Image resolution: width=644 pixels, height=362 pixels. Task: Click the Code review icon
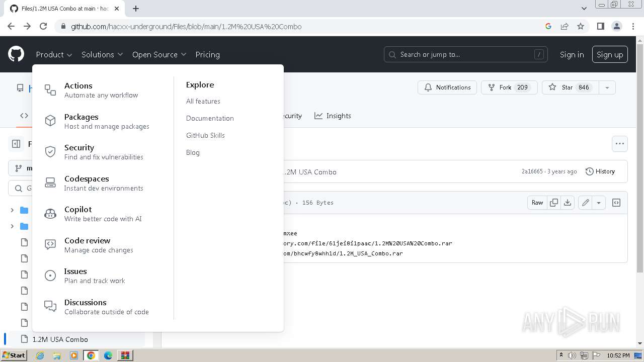click(50, 244)
